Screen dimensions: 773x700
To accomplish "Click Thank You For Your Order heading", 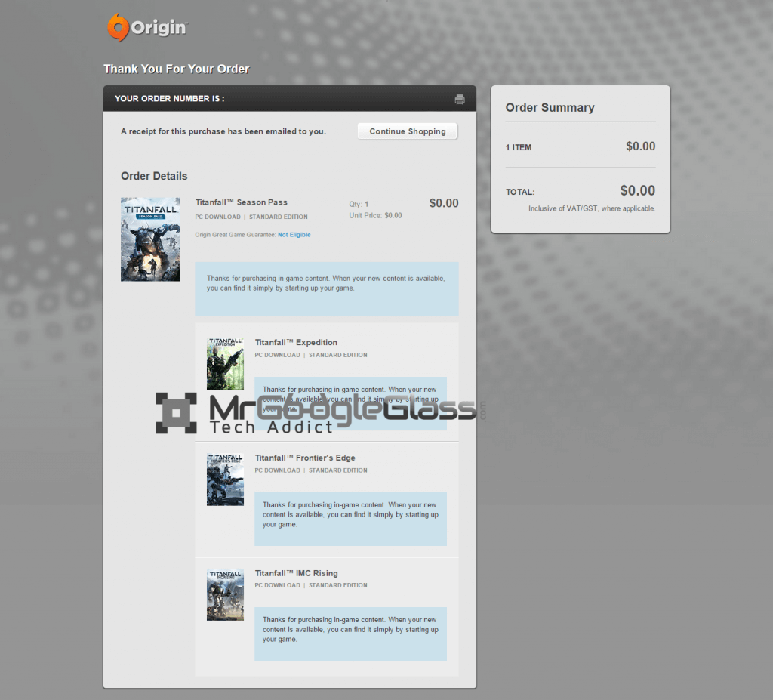I will [x=177, y=69].
